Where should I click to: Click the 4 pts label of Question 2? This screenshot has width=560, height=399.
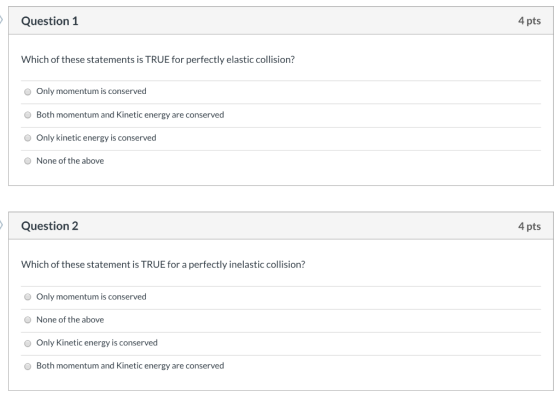click(x=529, y=226)
